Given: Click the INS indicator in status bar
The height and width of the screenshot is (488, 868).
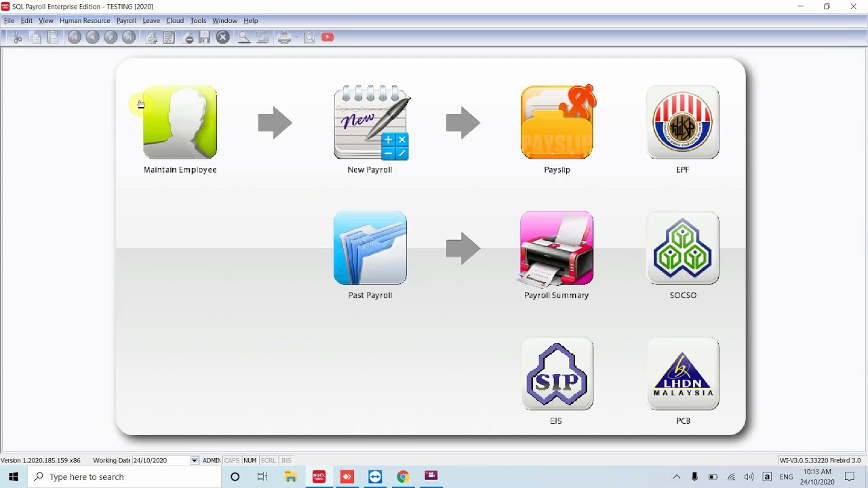Looking at the screenshot, I should tap(286, 461).
